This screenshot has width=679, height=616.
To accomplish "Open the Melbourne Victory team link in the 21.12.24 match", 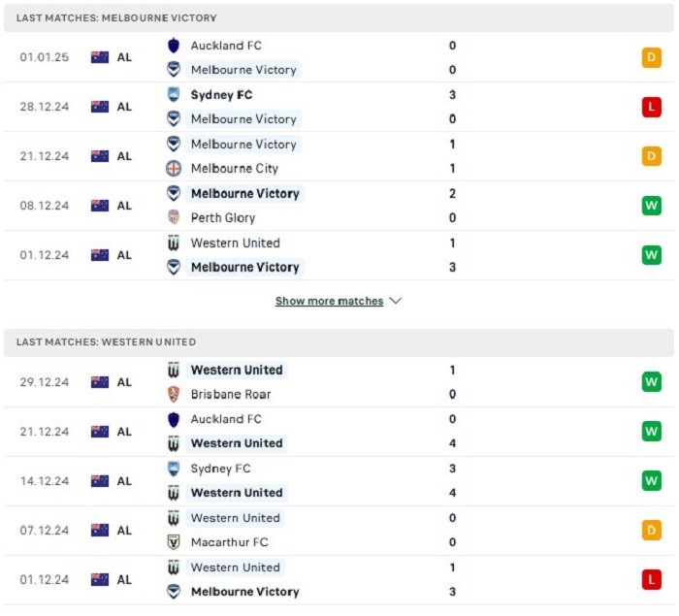I will (243, 145).
